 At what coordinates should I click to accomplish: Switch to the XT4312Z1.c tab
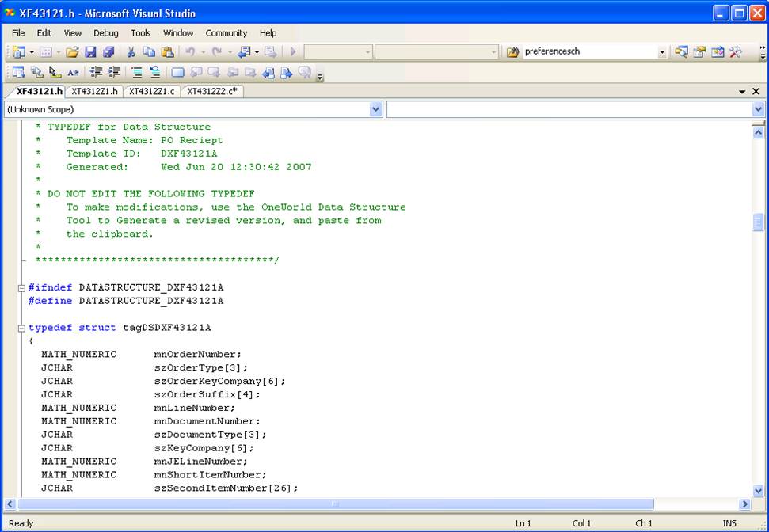coord(151,92)
